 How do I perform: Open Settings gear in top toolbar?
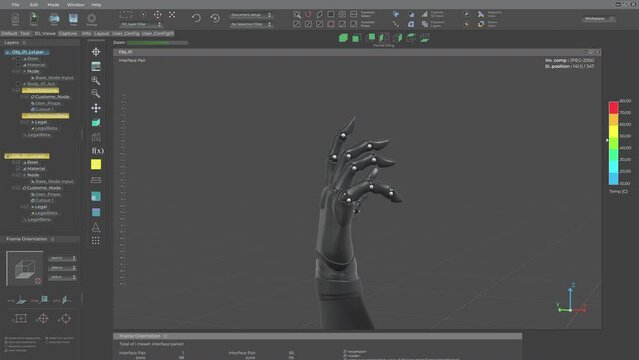pyautogui.click(x=92, y=18)
